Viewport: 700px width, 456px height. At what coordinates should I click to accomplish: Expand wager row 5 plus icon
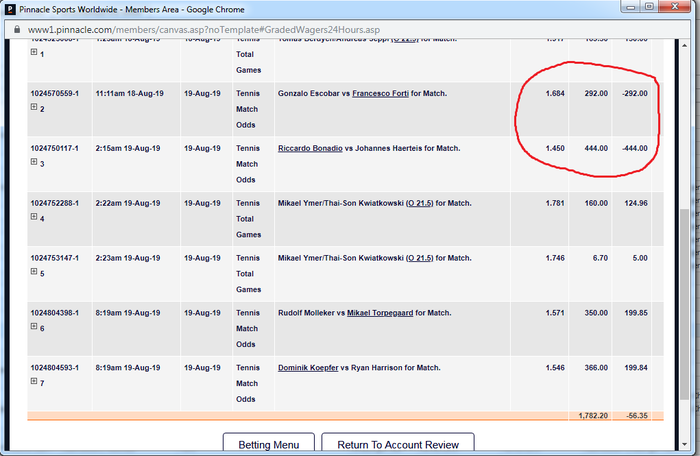[34, 272]
